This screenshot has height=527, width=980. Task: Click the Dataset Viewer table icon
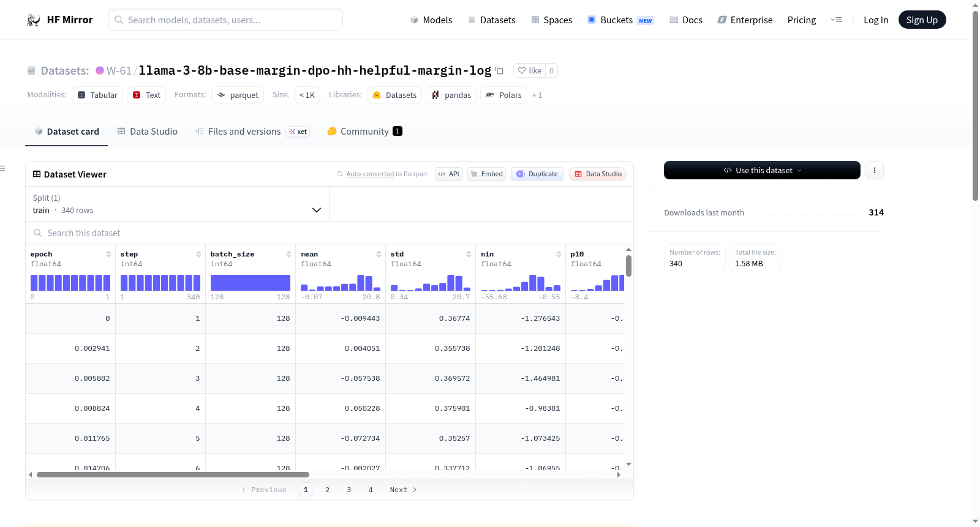click(x=37, y=174)
